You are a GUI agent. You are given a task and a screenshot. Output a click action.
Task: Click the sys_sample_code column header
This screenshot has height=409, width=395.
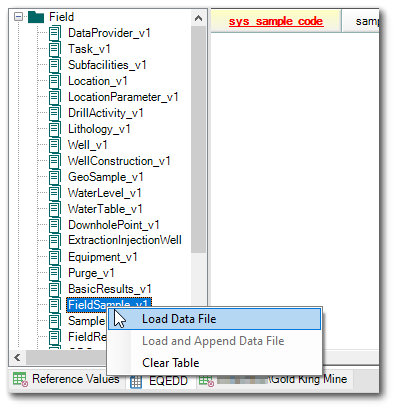coord(276,21)
